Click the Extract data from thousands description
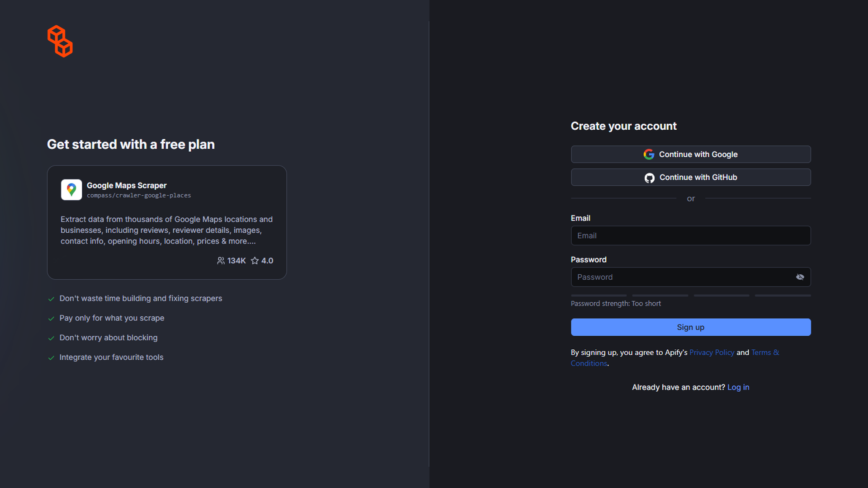Screen dimensions: 868x488 pyautogui.click(x=167, y=230)
